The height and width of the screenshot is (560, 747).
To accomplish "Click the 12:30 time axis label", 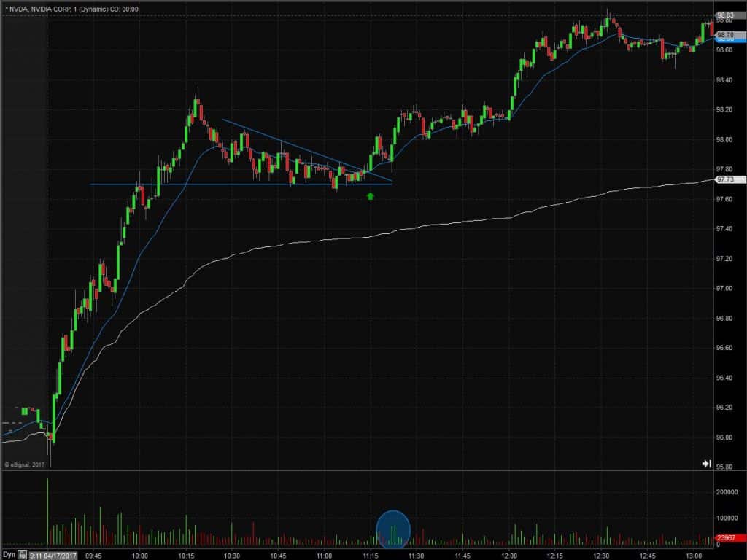I will (x=601, y=556).
